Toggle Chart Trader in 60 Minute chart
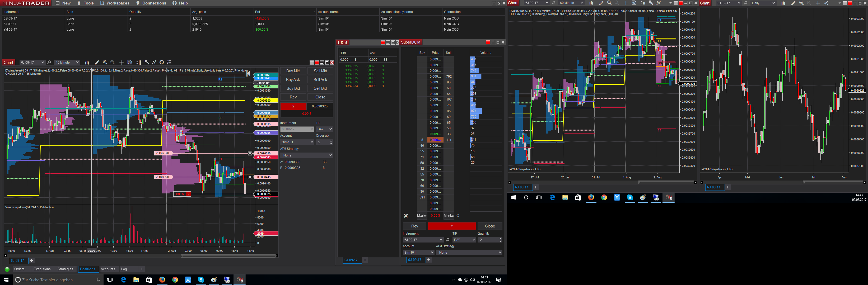 coord(643,3)
